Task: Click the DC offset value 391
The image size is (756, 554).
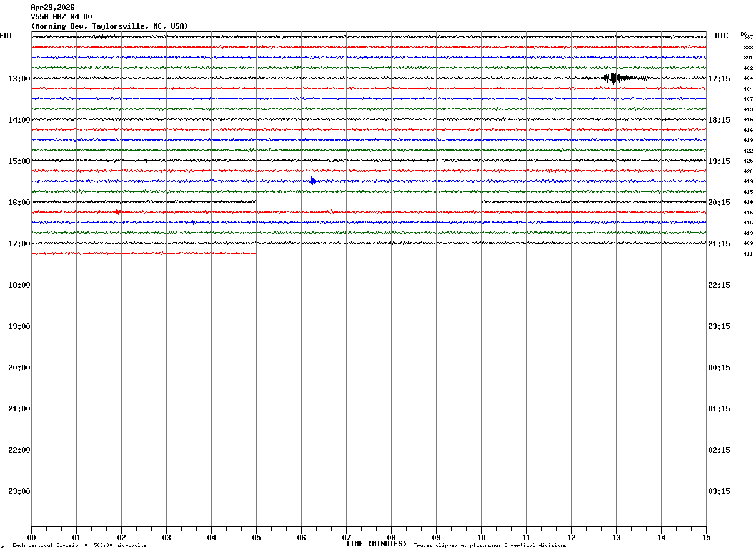Action: coord(749,58)
